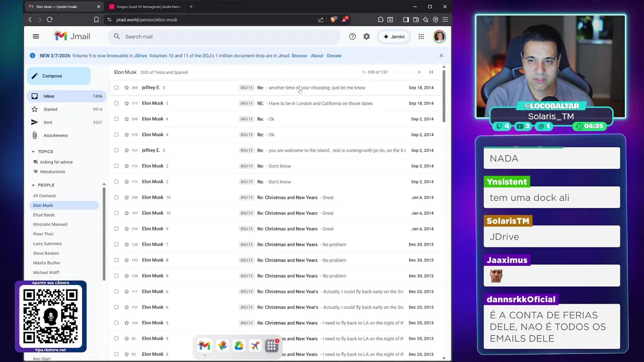Star email 119 saying Don't know
The height and width of the screenshot is (362, 644).
tap(126, 166)
